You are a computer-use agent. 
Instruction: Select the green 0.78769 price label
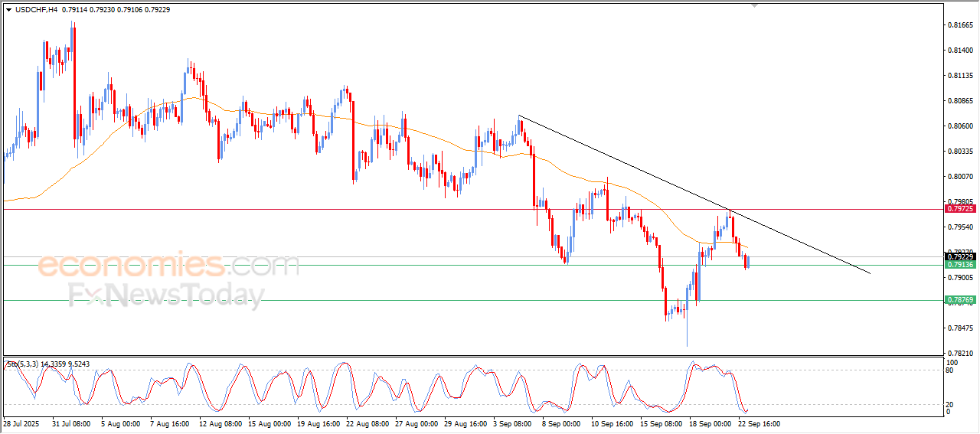[x=959, y=300]
